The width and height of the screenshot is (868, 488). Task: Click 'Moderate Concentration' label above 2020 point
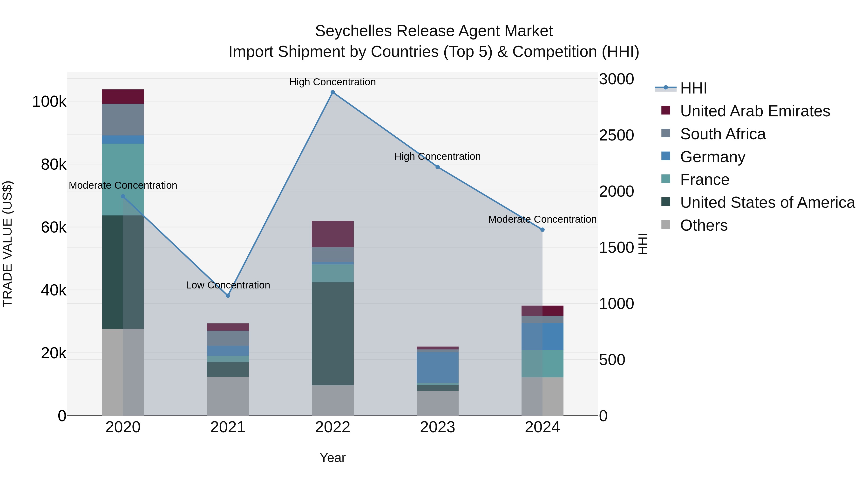123,185
